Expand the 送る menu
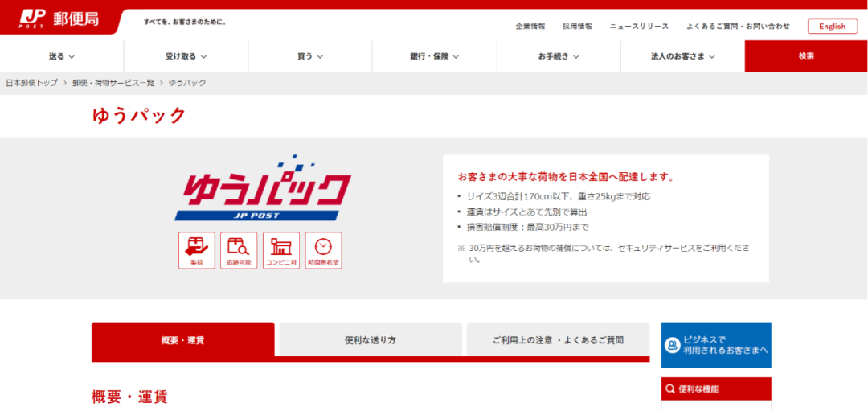This screenshot has width=868, height=411. 61,56
